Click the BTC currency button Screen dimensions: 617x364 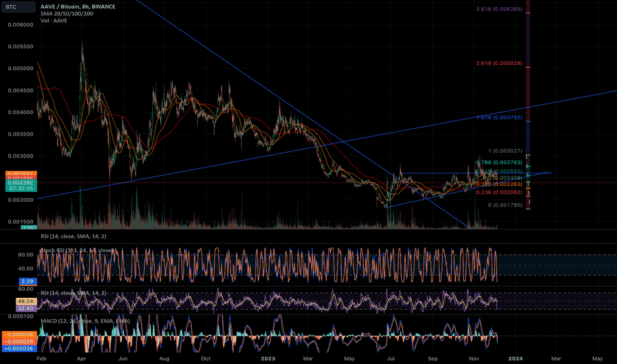18,7
